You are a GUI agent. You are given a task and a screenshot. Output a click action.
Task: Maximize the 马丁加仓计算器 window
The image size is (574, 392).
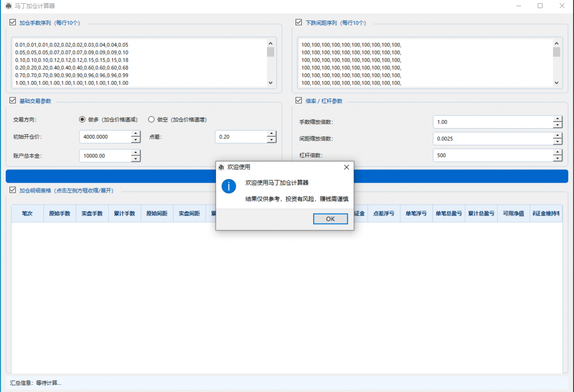pos(540,6)
